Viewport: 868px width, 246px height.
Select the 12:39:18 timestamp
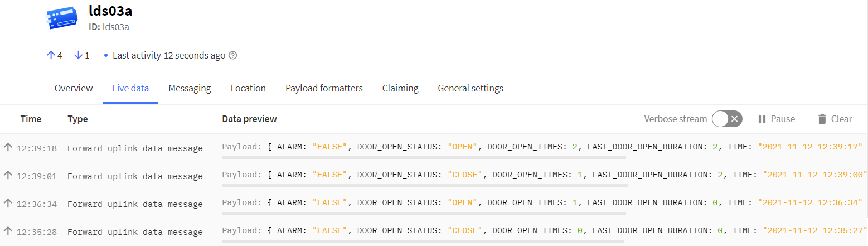coord(37,148)
